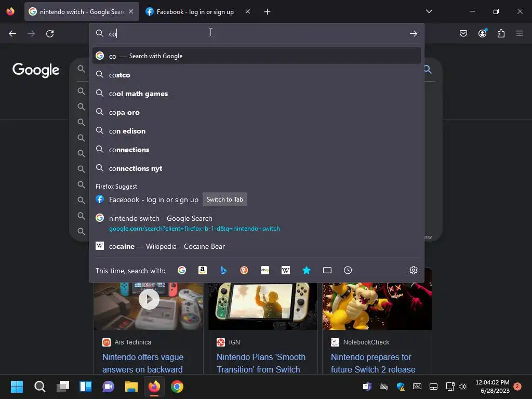Open Google Chrome from taskbar
This screenshot has height=399, width=532.
[177, 387]
